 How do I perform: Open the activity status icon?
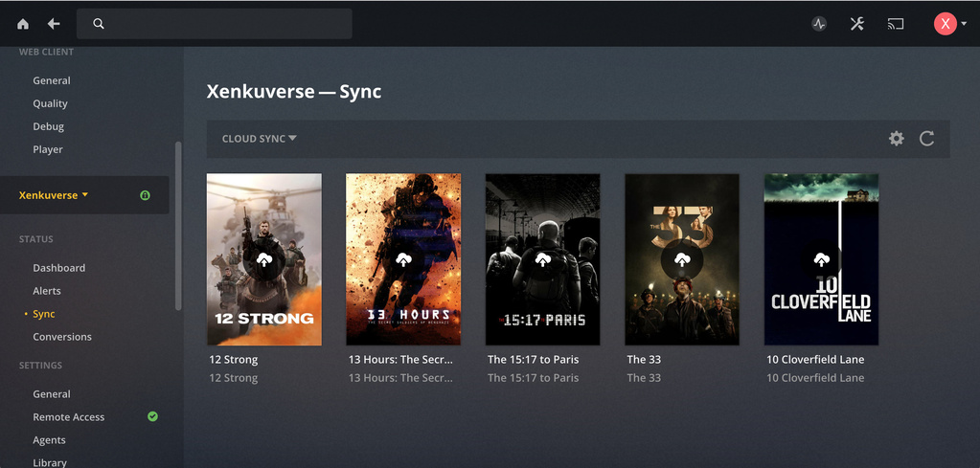point(819,24)
